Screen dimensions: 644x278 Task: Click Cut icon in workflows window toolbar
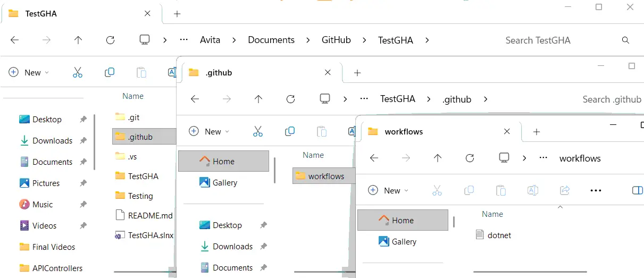[437, 190]
